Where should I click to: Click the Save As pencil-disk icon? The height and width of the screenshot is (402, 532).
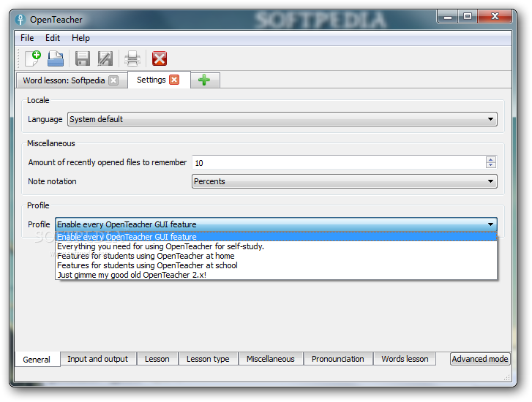(x=105, y=58)
